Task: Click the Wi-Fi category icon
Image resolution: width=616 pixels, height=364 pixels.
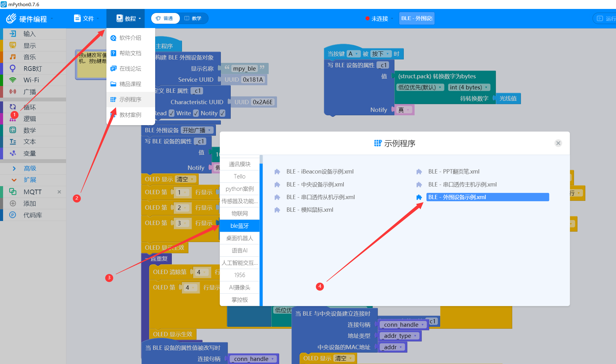Action: pyautogui.click(x=13, y=80)
